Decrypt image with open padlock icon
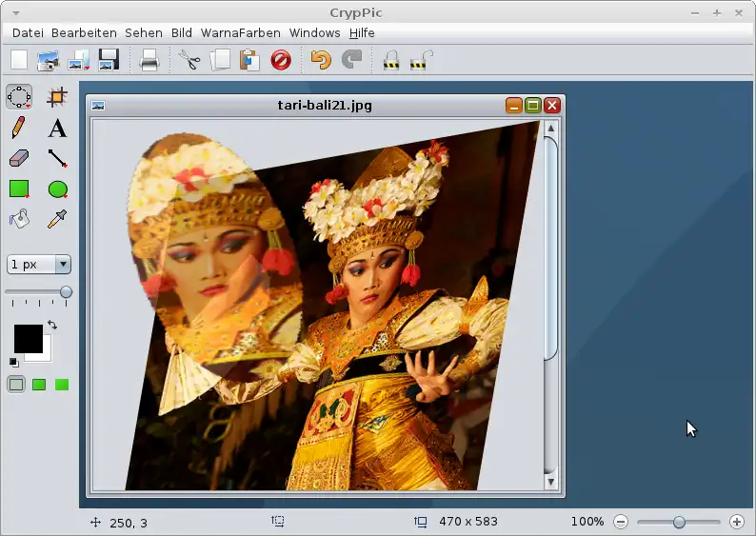 click(421, 60)
